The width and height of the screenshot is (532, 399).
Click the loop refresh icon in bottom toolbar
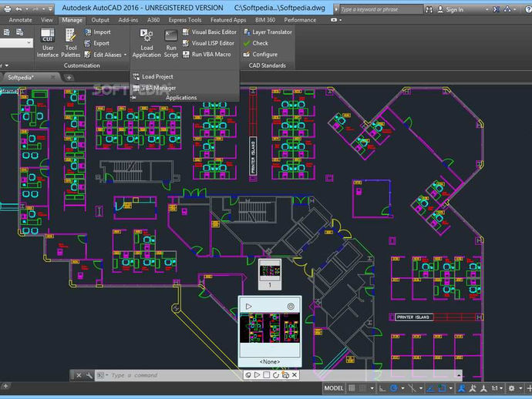pyautogui.click(x=276, y=375)
